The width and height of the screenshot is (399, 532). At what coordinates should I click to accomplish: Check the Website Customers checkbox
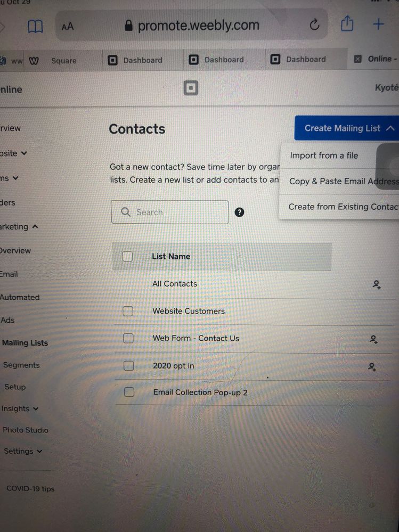[128, 311]
